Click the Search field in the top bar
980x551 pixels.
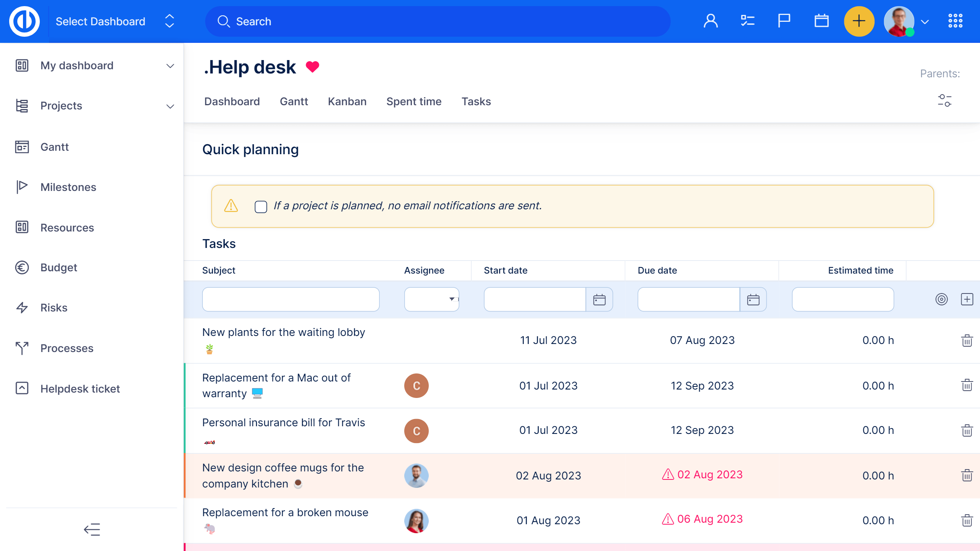point(436,21)
